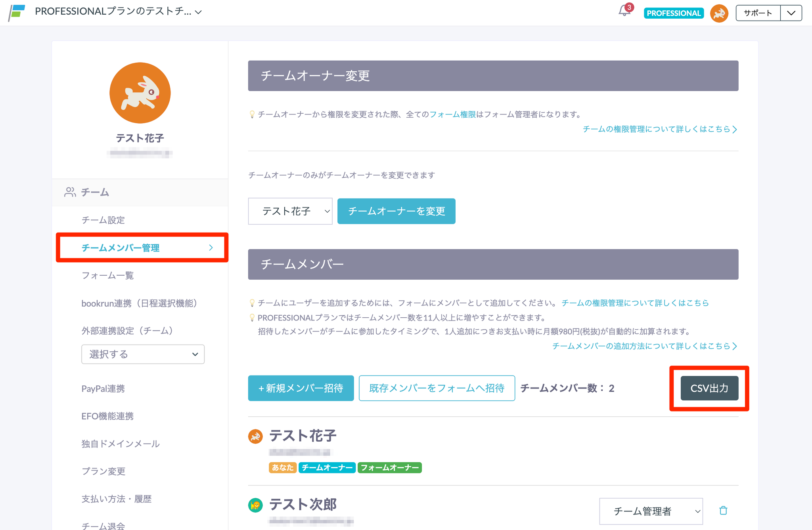Click テスト花子's small avatar in member list
Image resolution: width=812 pixels, height=530 pixels.
[x=255, y=436]
